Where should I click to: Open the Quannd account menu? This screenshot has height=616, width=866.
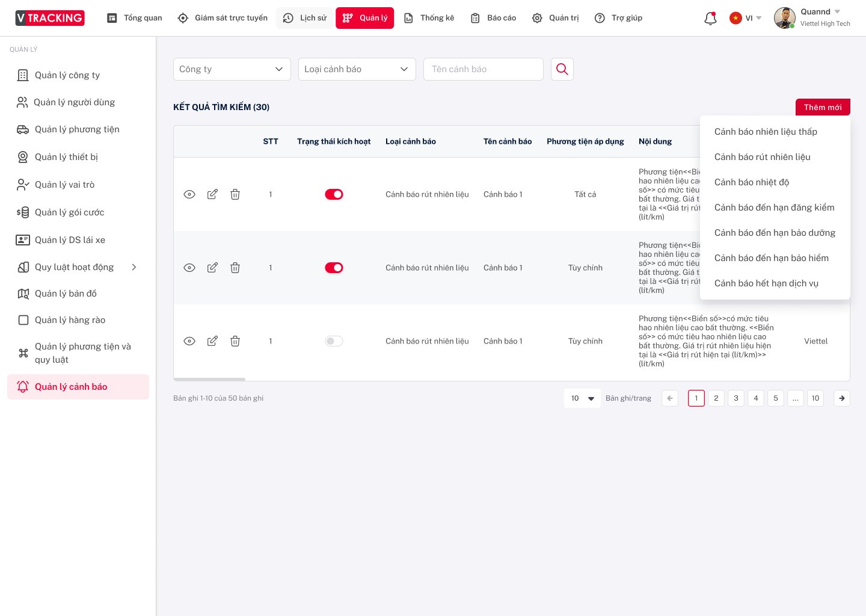821,12
